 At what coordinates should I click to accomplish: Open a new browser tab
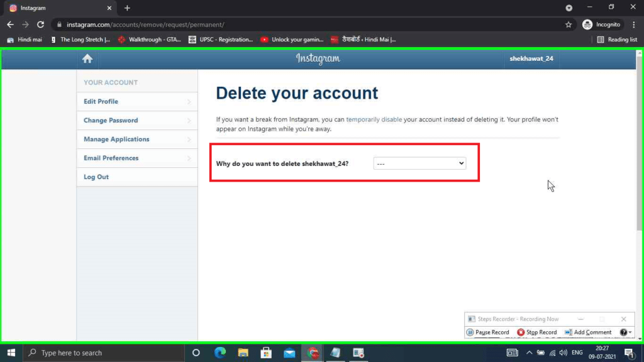pos(127,8)
